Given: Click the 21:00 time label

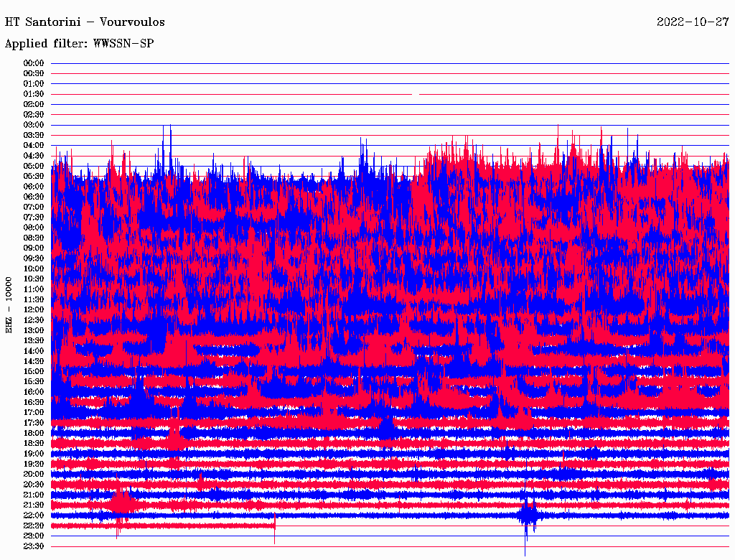Looking at the screenshot, I should pos(34,495).
